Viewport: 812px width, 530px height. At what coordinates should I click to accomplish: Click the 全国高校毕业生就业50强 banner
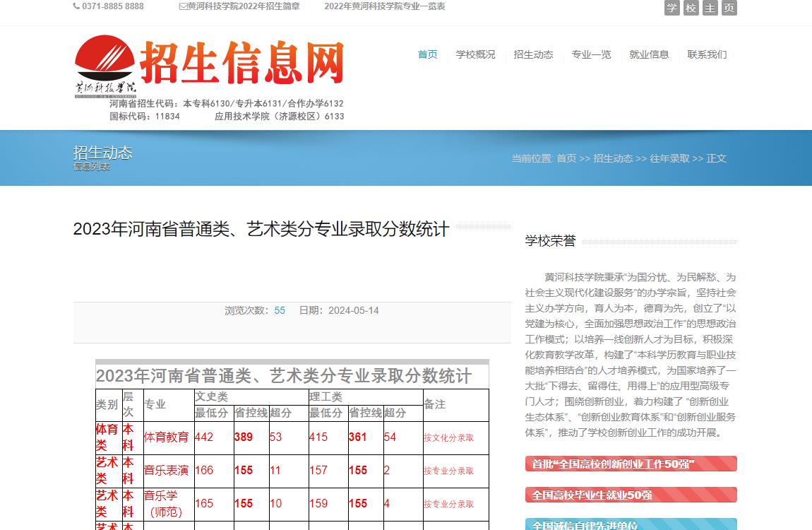631,495
